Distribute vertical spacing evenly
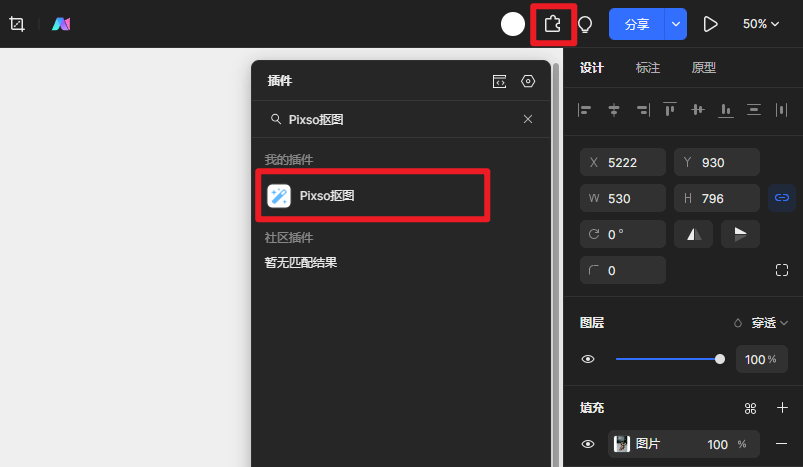The height and width of the screenshot is (467, 803). click(x=753, y=110)
